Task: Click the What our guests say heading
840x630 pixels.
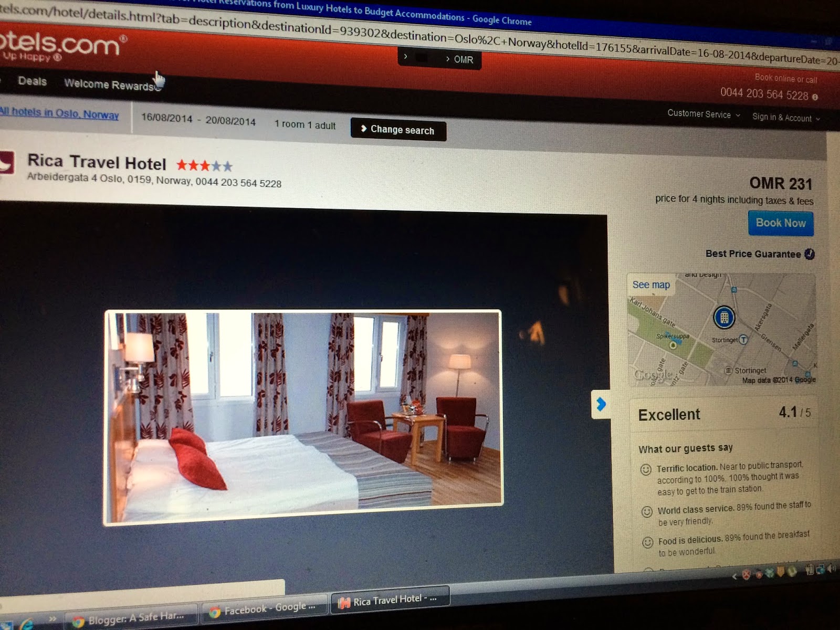Action: pos(685,448)
